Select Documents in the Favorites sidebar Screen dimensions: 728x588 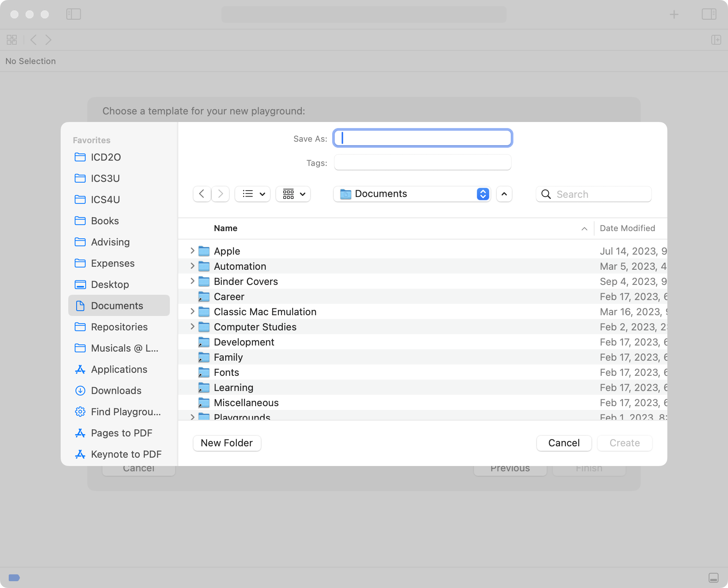tap(117, 306)
